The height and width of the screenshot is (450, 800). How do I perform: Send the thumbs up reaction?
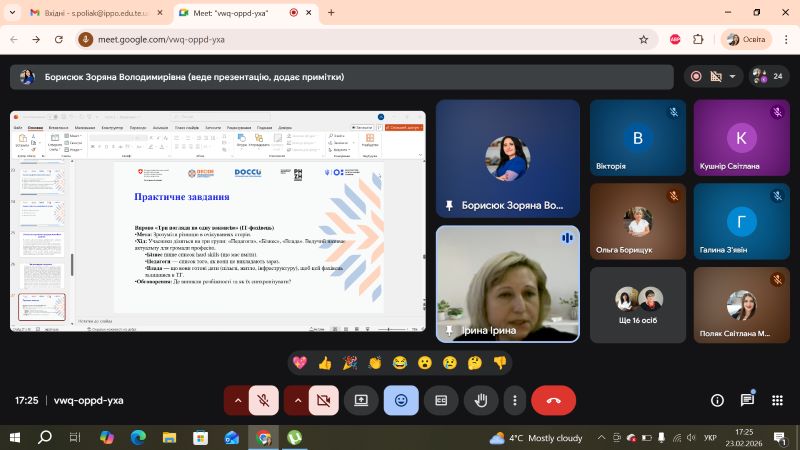(x=324, y=363)
